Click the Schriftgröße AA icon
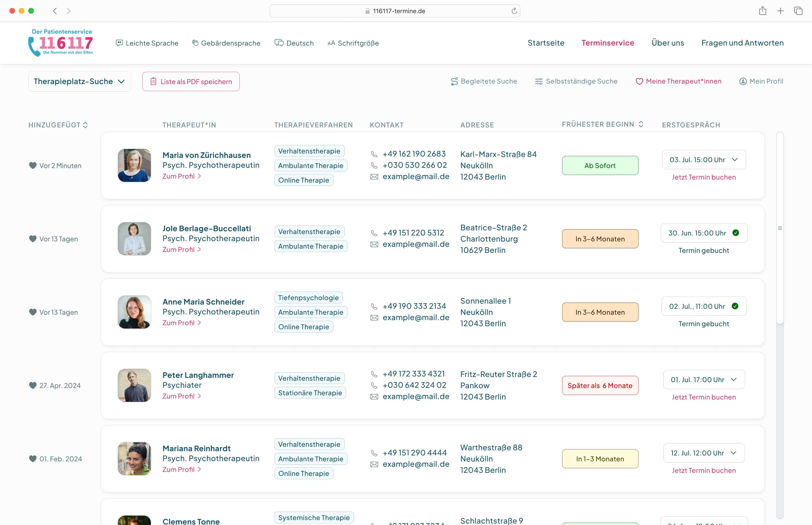 (331, 43)
